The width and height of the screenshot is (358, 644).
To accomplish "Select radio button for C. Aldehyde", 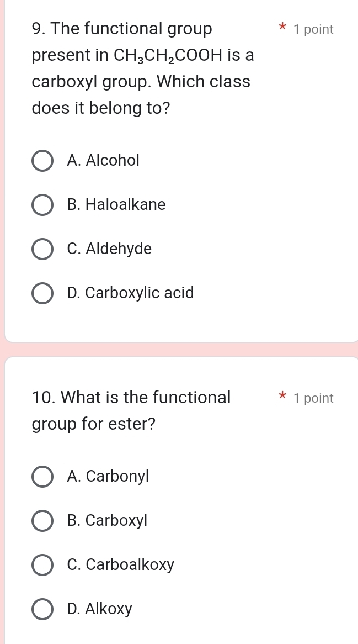I will 42,249.
